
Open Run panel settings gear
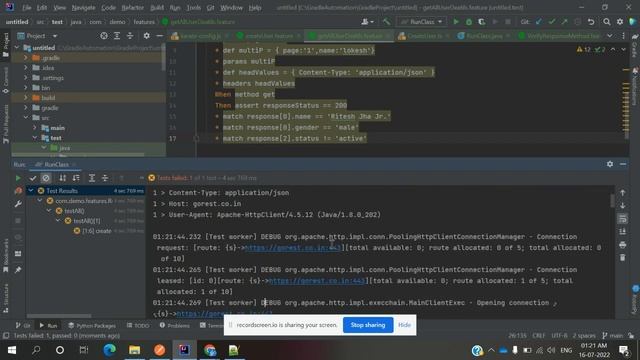(610, 164)
